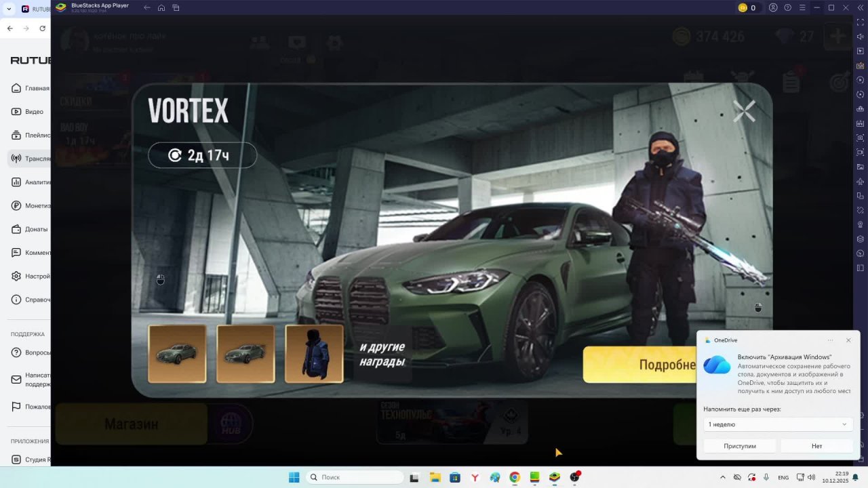Image resolution: width=868 pixels, height=488 pixels.
Task: Open Настройки in the Rutube sidebar
Action: pyautogui.click(x=31, y=276)
